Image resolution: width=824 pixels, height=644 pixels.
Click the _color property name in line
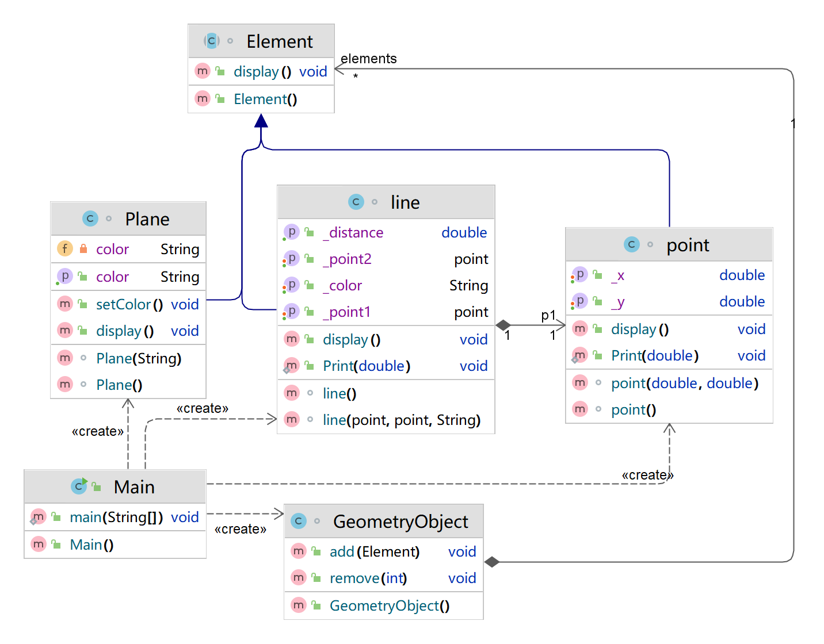342,286
